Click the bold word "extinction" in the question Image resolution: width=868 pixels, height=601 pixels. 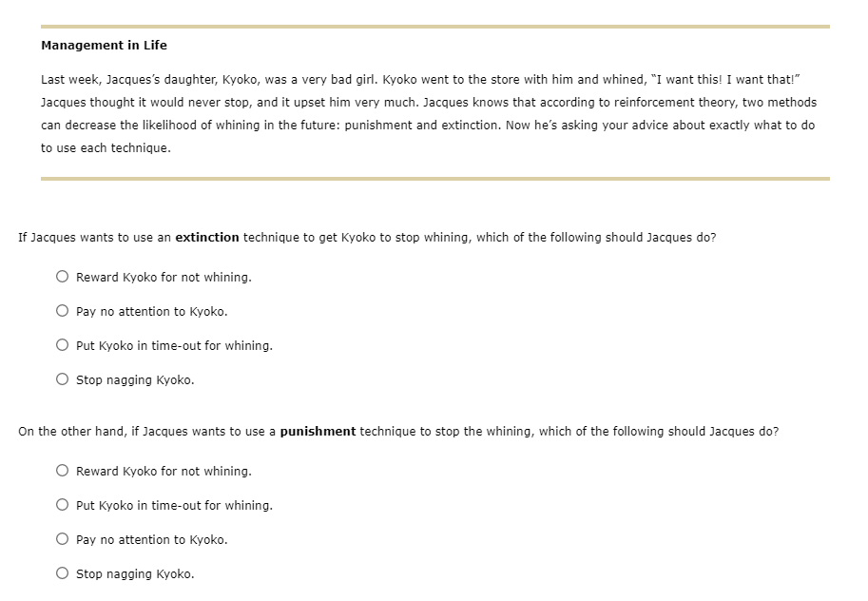coord(207,237)
